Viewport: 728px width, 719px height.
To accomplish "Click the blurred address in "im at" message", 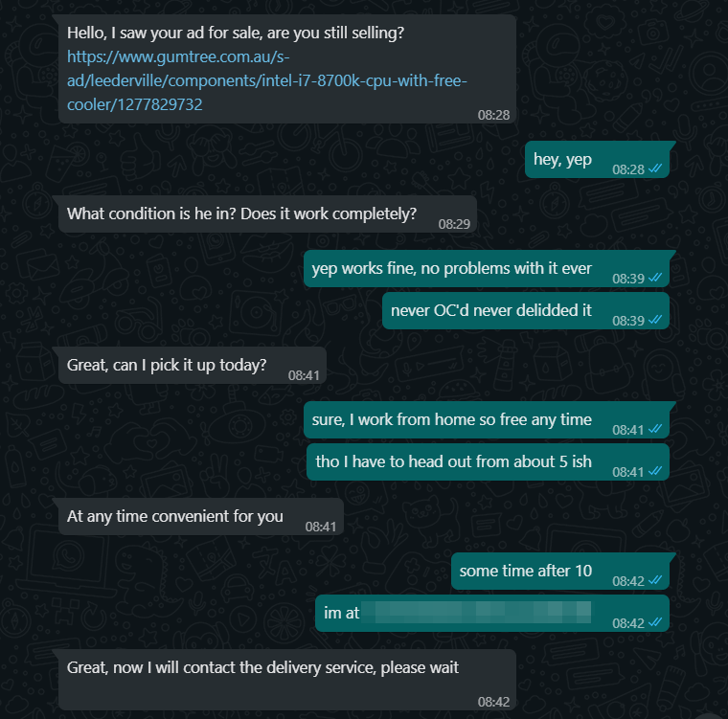I will point(478,613).
